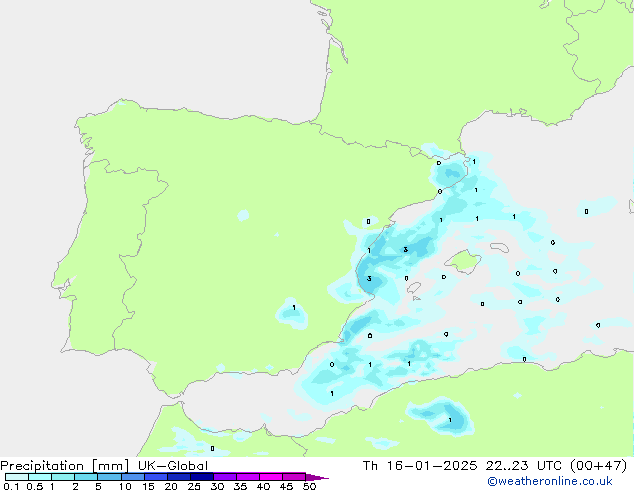Click the 'Th 16-01-2025' date text
634x490 pixels.
[420, 466]
